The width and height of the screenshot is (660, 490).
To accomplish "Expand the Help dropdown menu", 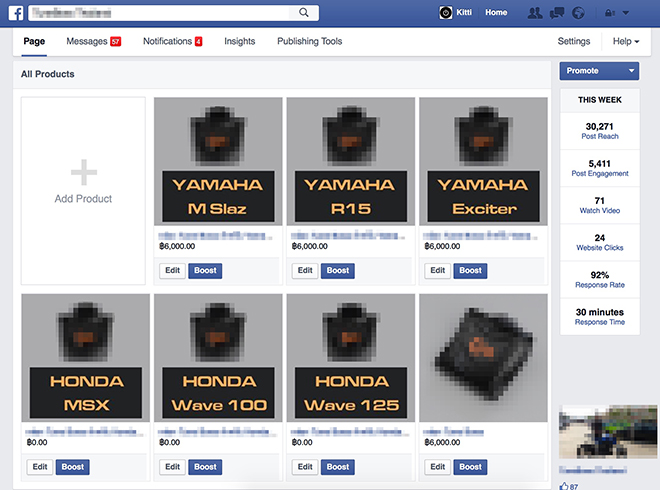I will click(x=626, y=41).
